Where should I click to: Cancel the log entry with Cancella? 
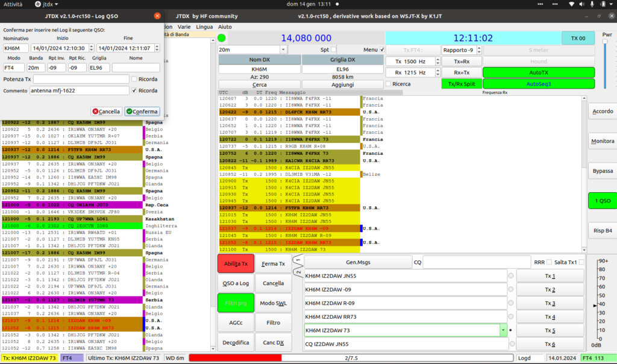pos(106,111)
